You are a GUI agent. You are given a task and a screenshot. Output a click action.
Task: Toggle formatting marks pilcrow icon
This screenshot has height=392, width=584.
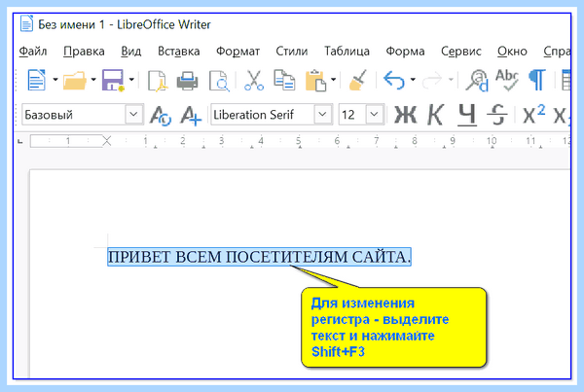[537, 80]
